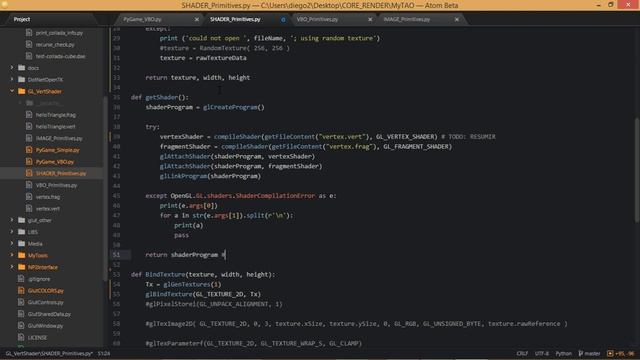Expand the Media folder arrow
The width and height of the screenshot is (640, 360).
click(12, 244)
